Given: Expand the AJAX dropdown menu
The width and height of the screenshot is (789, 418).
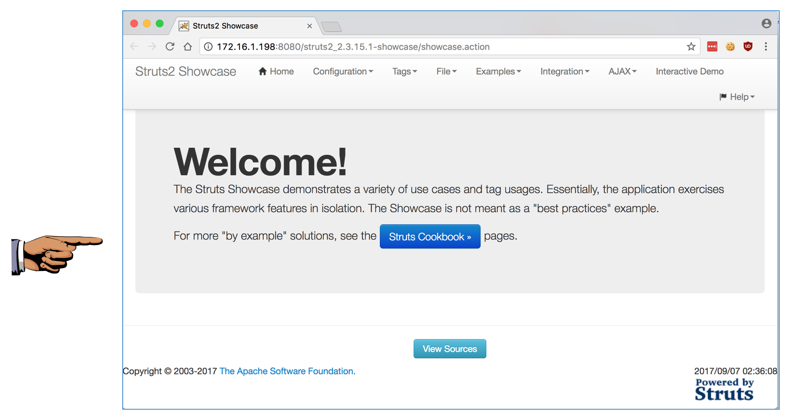Looking at the screenshot, I should tap(622, 71).
